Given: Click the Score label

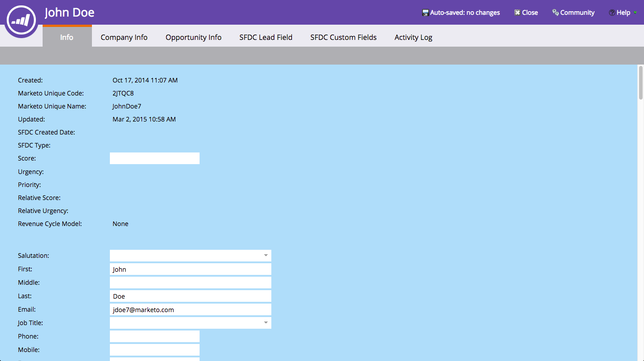Looking at the screenshot, I should [27, 158].
